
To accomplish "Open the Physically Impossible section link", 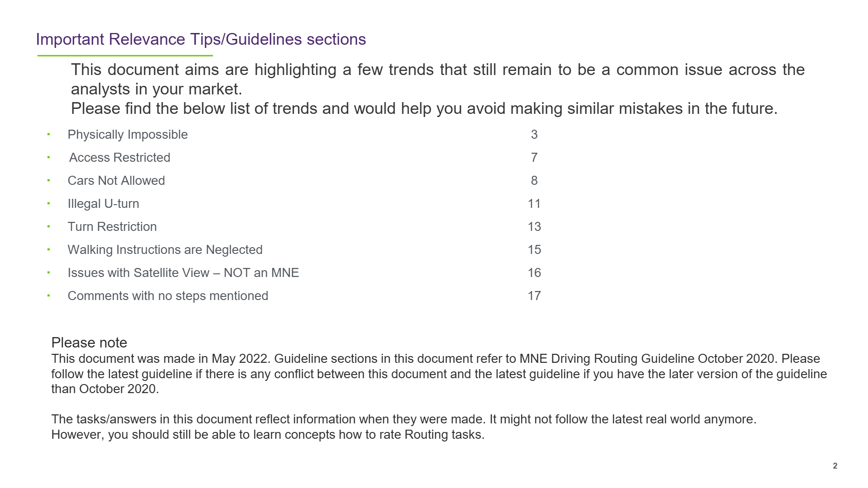I will pos(127,135).
